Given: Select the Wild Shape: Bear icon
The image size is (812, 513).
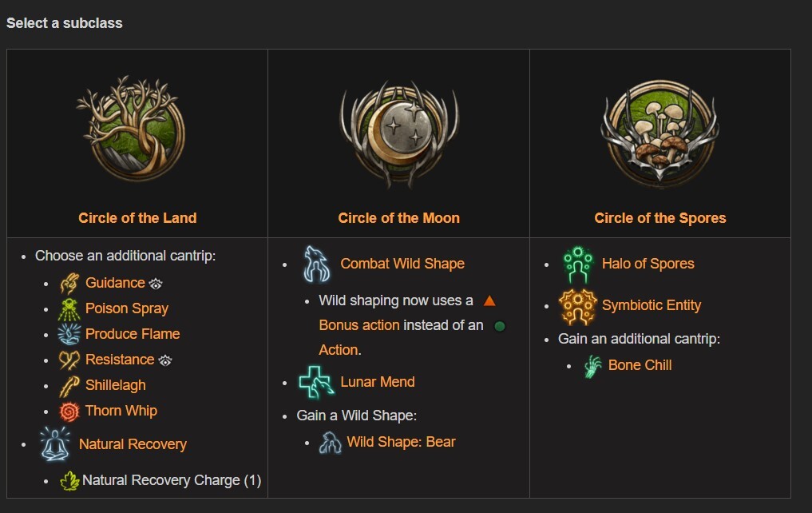Looking at the screenshot, I should 332,441.
